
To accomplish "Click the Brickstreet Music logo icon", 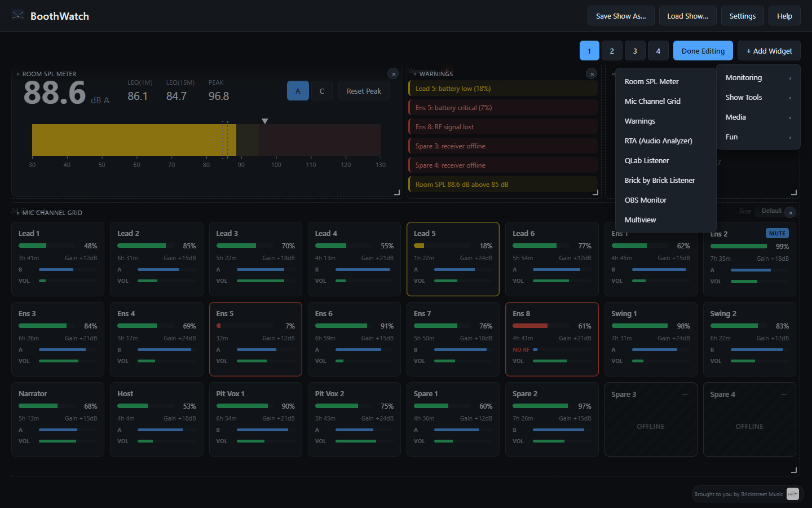I will [x=793, y=494].
